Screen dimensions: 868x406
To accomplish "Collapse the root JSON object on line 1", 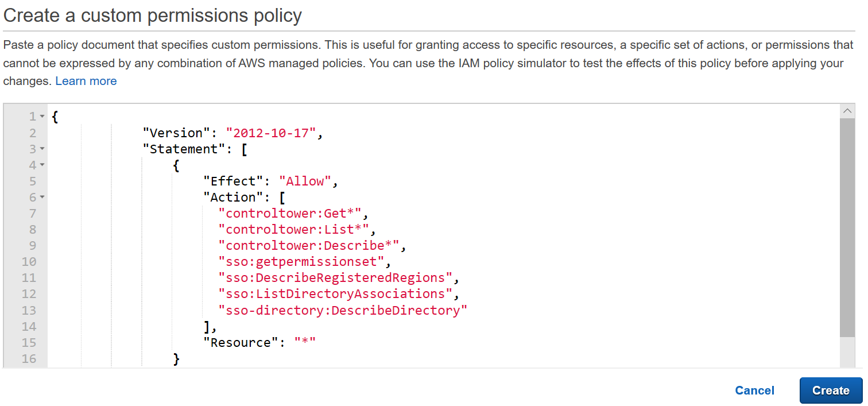I will point(41,116).
